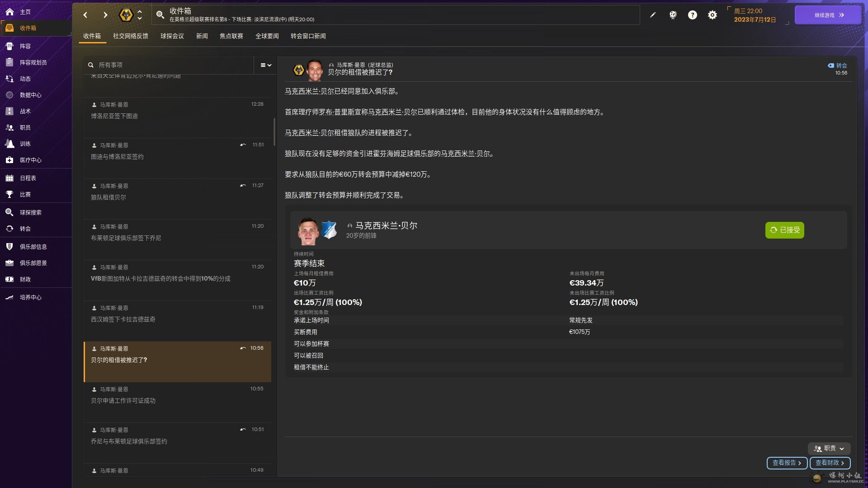Viewport: 868px width, 488px height.
Task: Open the 俱乐部愿景 club vision icon
Action: (x=9, y=263)
